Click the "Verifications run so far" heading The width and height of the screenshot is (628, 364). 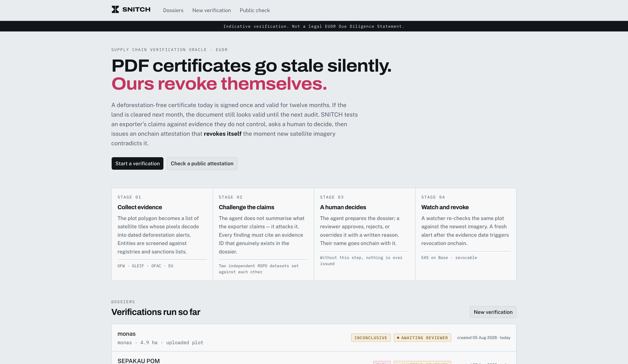coord(156,312)
